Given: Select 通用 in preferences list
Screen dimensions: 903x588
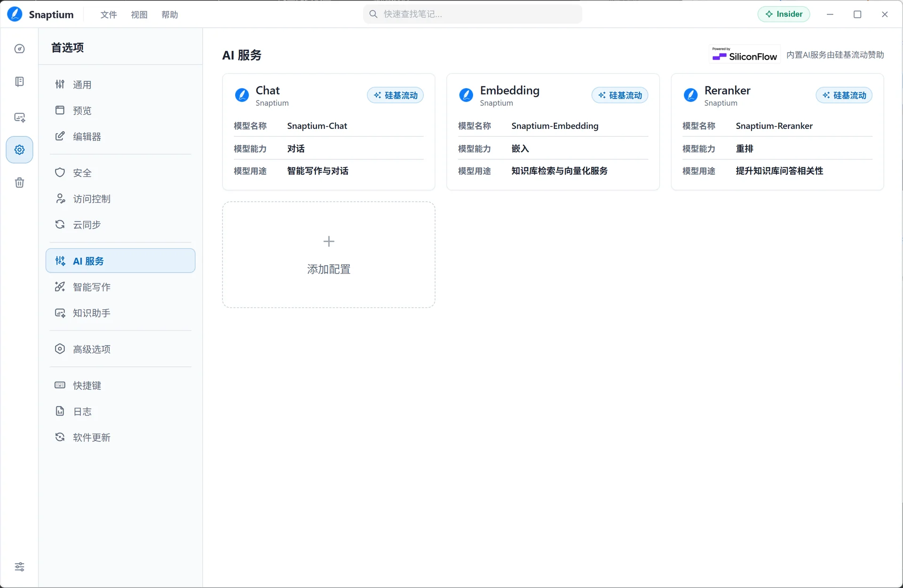Looking at the screenshot, I should 120,85.
